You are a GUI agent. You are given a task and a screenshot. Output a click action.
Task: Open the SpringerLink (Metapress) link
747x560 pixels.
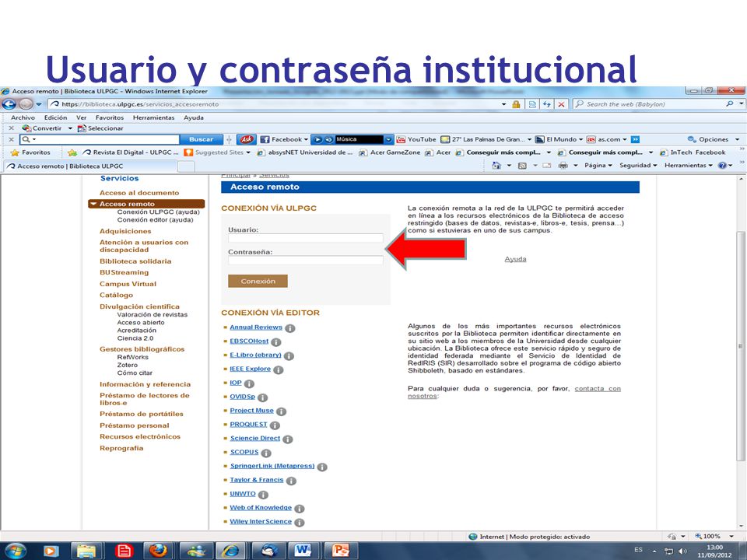click(272, 466)
